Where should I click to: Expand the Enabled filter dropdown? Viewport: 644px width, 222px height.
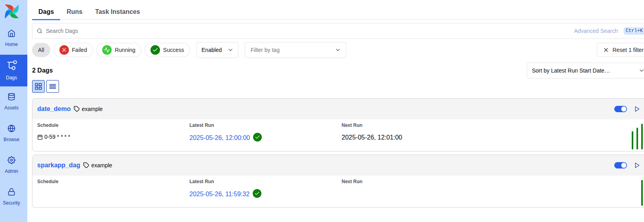point(217,50)
